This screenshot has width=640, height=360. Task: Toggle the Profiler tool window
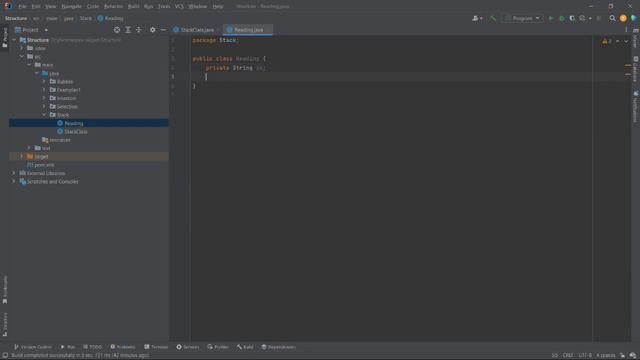(x=218, y=347)
